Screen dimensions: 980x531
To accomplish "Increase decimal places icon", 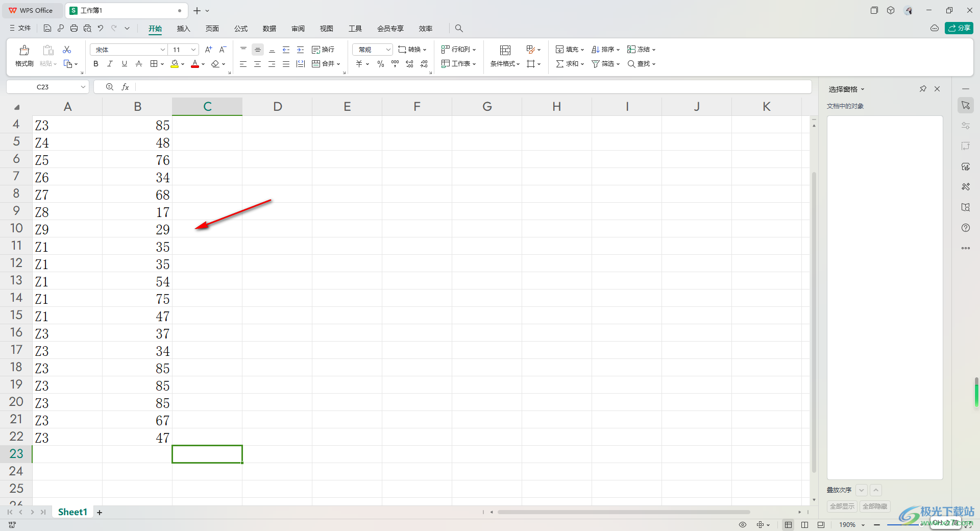I will (x=409, y=64).
